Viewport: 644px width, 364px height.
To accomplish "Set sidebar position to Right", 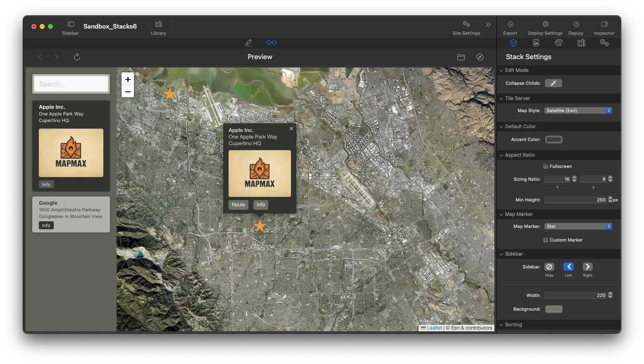I will (x=587, y=267).
